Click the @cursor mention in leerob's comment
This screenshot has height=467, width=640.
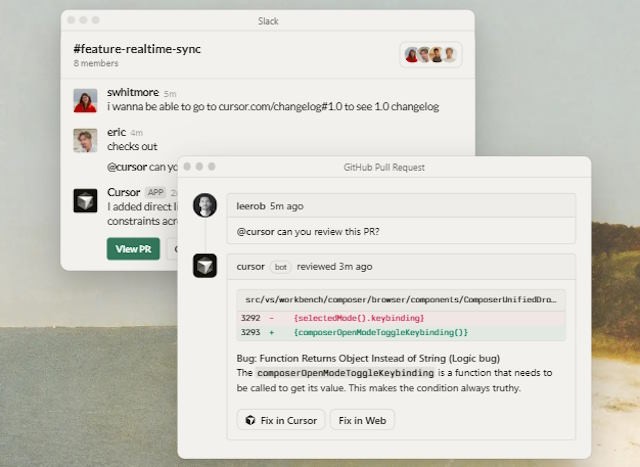click(x=256, y=231)
